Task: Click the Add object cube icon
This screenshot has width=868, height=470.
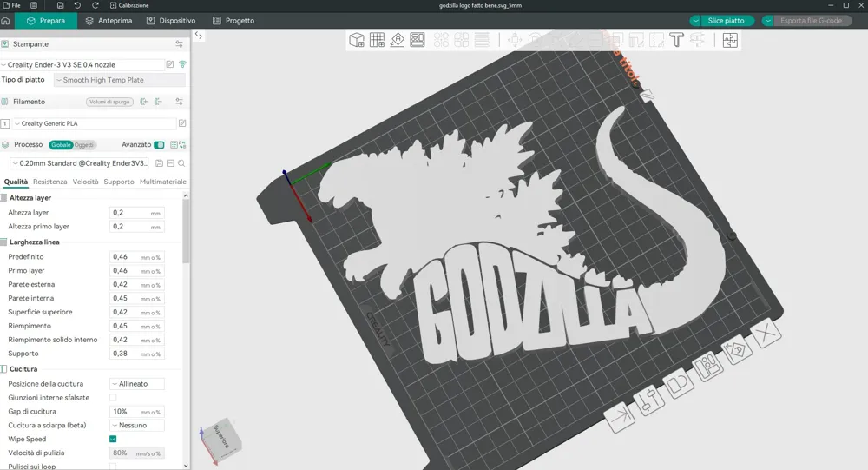Action: pyautogui.click(x=357, y=40)
